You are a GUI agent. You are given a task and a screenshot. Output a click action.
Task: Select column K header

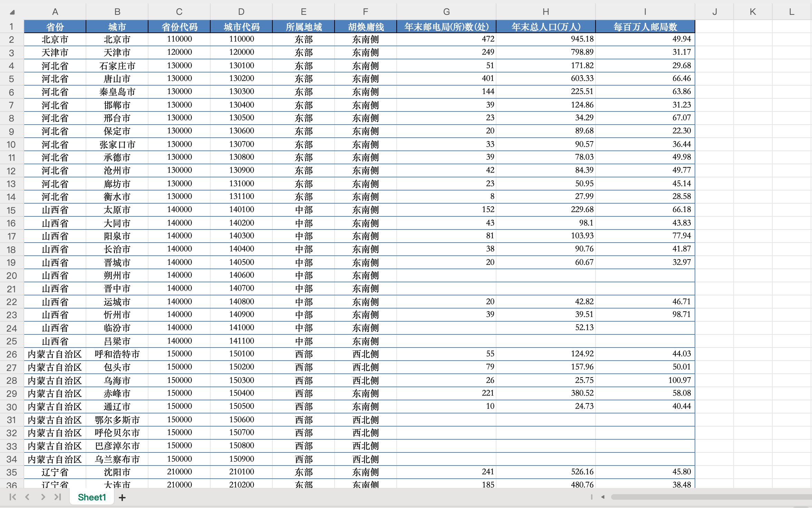(x=753, y=12)
